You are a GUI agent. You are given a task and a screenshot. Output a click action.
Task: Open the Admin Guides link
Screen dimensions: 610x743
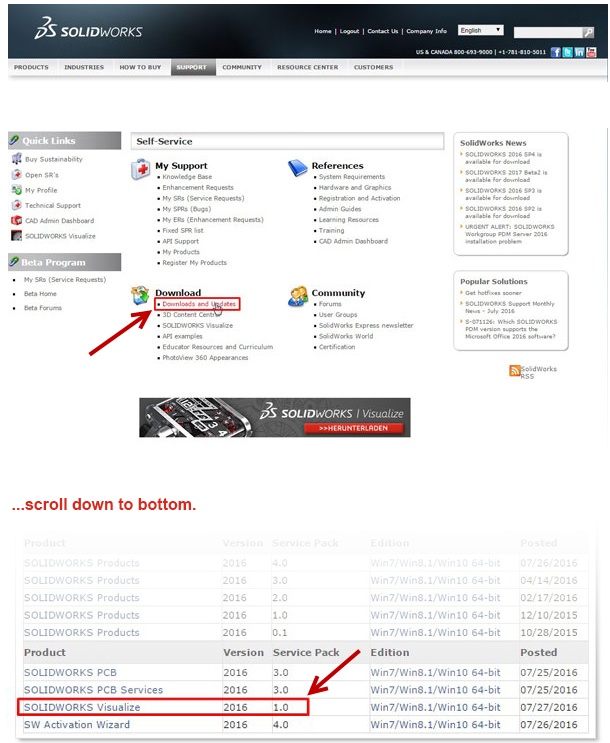click(x=340, y=209)
